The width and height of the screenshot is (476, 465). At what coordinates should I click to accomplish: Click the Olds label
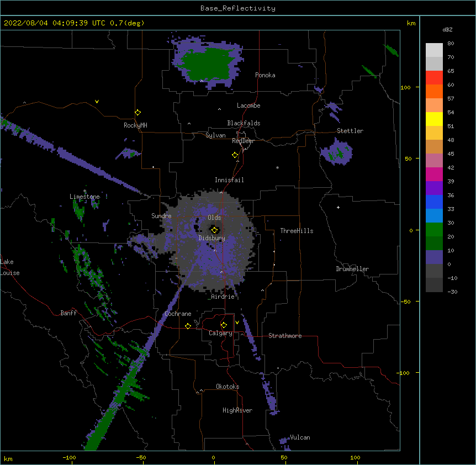coord(214,218)
